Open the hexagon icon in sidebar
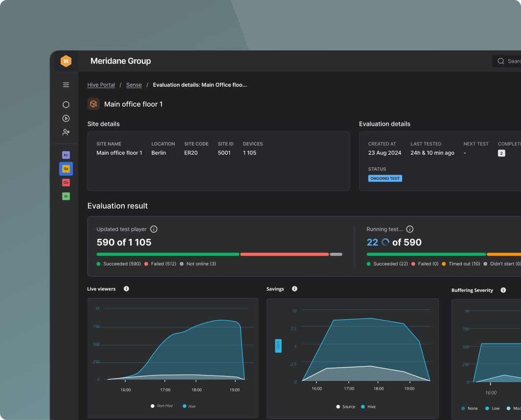Screen dimensions: 521x420 [66, 104]
